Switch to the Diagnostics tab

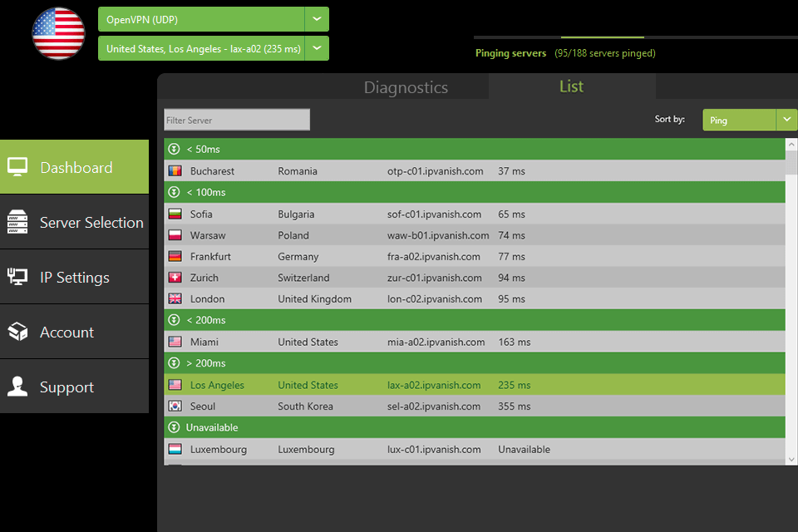tap(406, 87)
